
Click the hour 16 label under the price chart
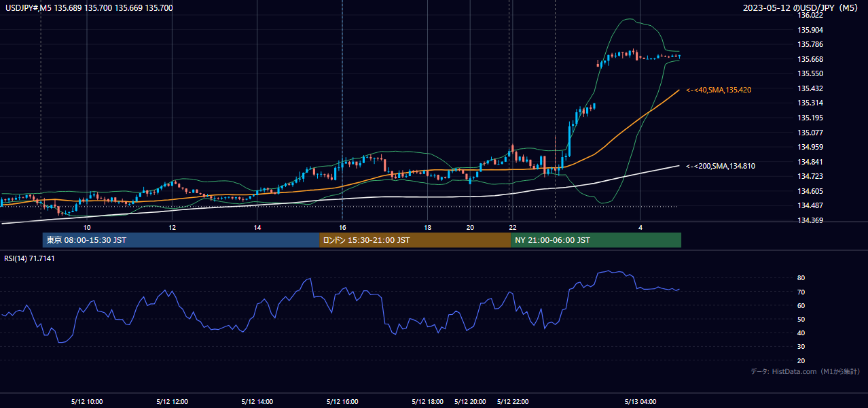pos(342,227)
